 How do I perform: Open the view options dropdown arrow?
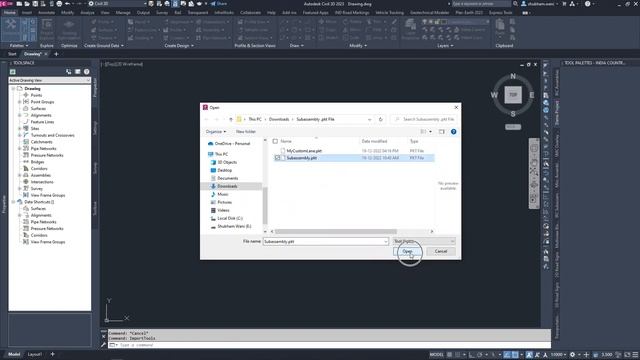430,131
